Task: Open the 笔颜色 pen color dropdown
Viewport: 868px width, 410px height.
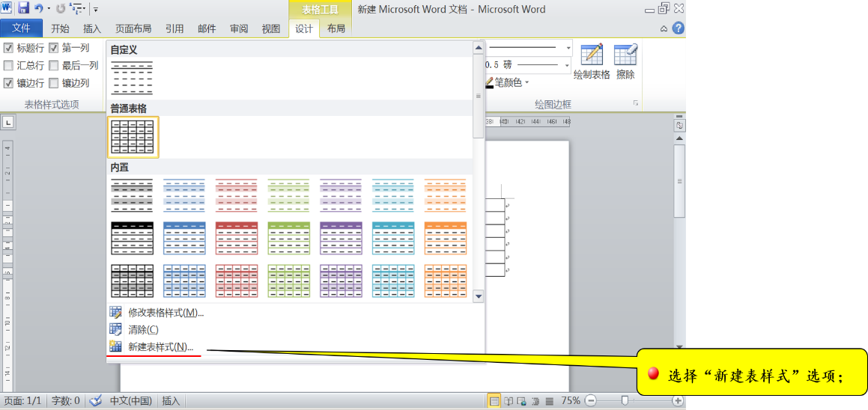Action: [526, 82]
